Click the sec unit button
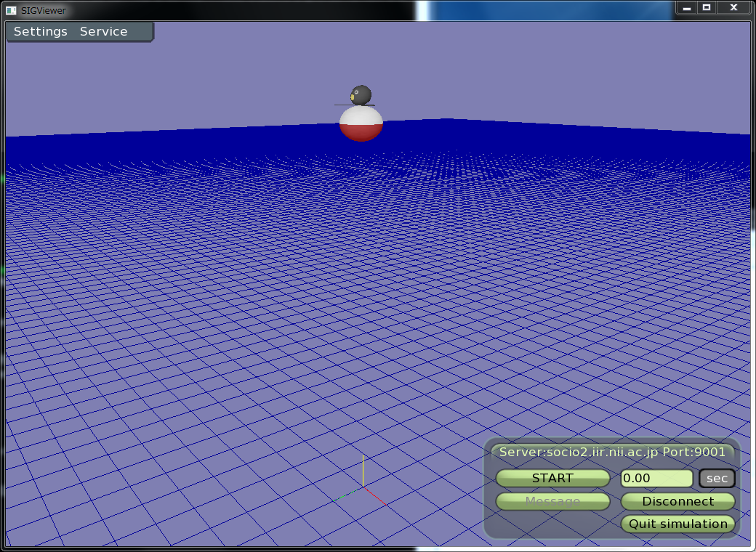 click(x=717, y=479)
